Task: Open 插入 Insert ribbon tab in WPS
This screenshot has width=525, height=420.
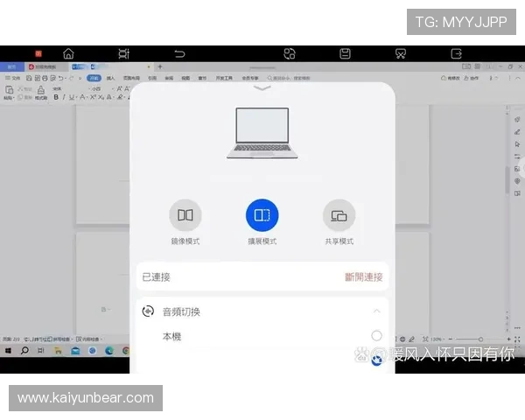Action: point(110,78)
